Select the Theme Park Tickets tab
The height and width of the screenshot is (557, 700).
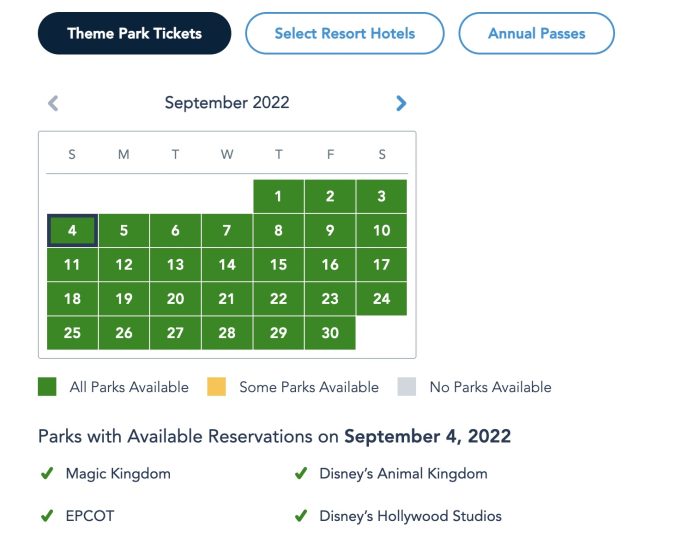[x=134, y=34]
